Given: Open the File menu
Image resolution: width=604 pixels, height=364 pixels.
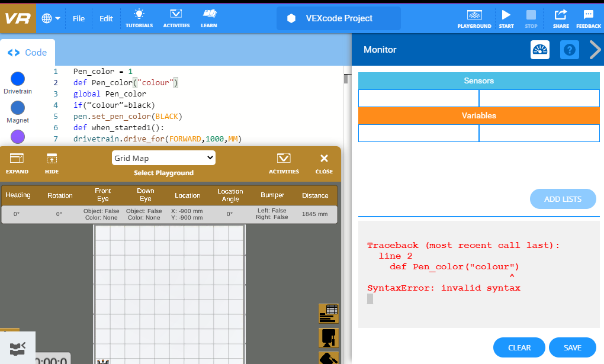Looking at the screenshot, I should point(79,18).
